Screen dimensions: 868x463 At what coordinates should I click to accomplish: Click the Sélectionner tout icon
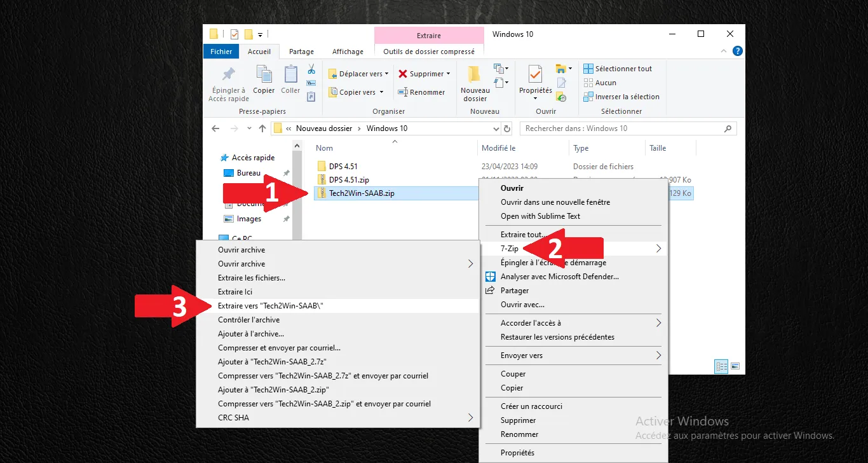point(588,69)
